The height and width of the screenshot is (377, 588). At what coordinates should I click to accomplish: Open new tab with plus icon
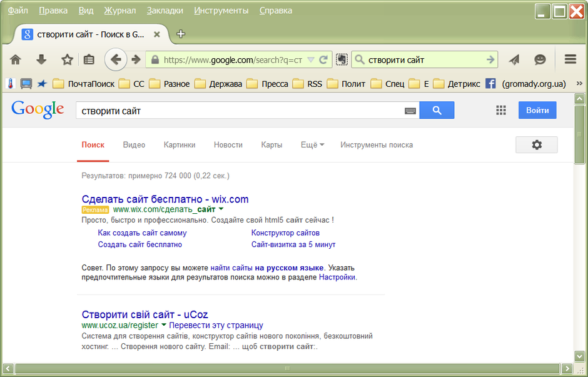(x=181, y=34)
